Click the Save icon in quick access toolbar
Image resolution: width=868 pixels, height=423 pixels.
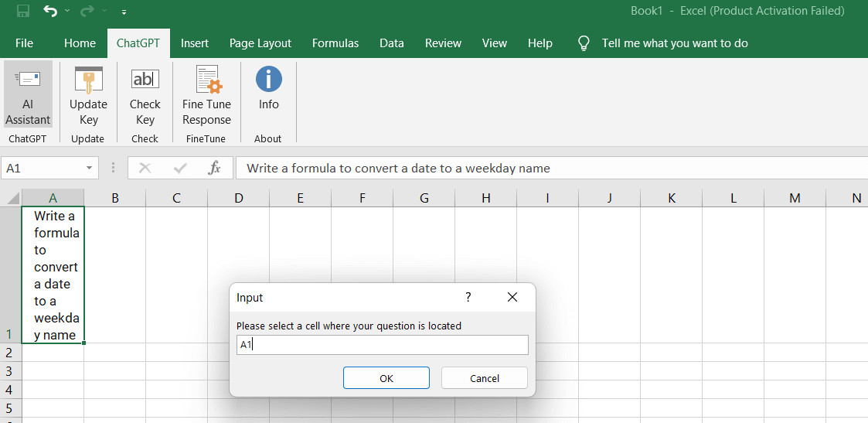(23, 11)
